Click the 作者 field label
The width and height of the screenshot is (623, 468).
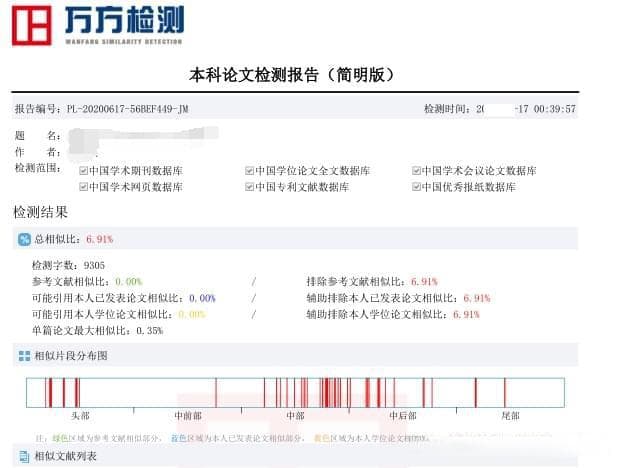tap(38, 152)
